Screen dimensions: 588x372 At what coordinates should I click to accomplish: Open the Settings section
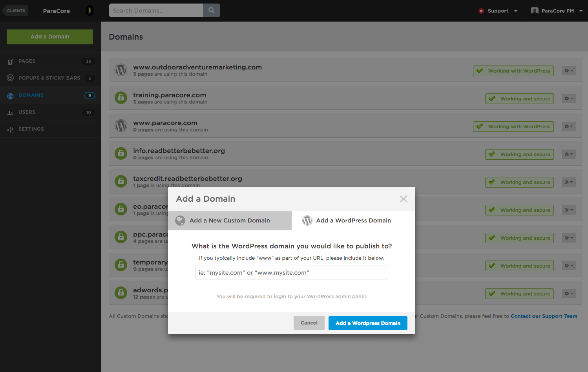coord(50,129)
